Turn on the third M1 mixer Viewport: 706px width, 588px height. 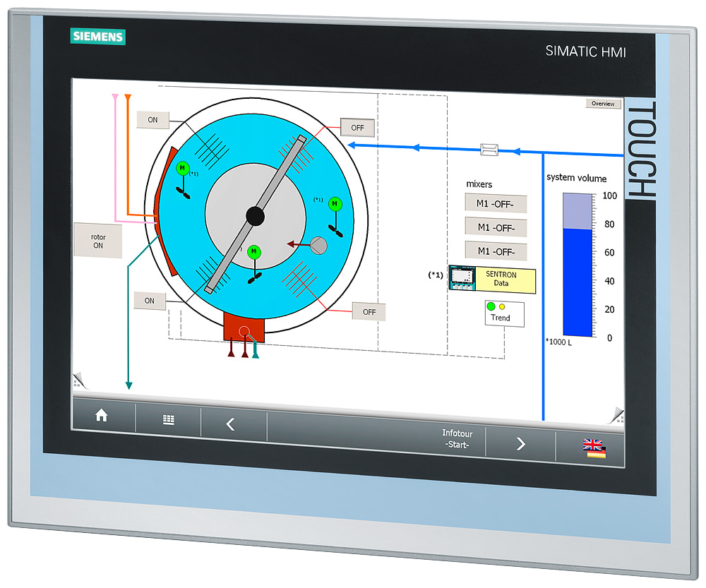497,251
